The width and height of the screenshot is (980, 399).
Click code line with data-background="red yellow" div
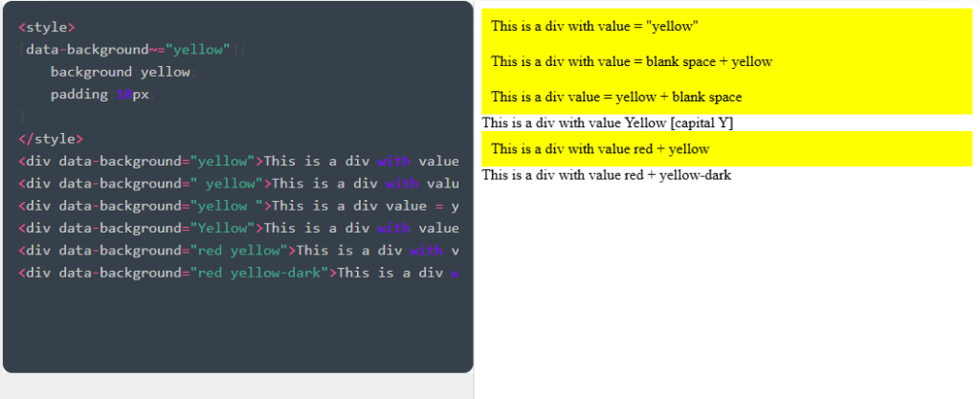coord(238,250)
